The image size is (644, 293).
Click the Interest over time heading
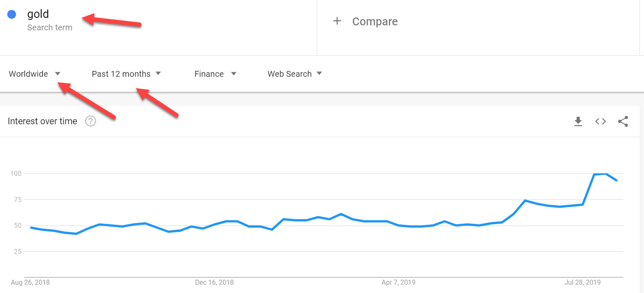point(42,121)
